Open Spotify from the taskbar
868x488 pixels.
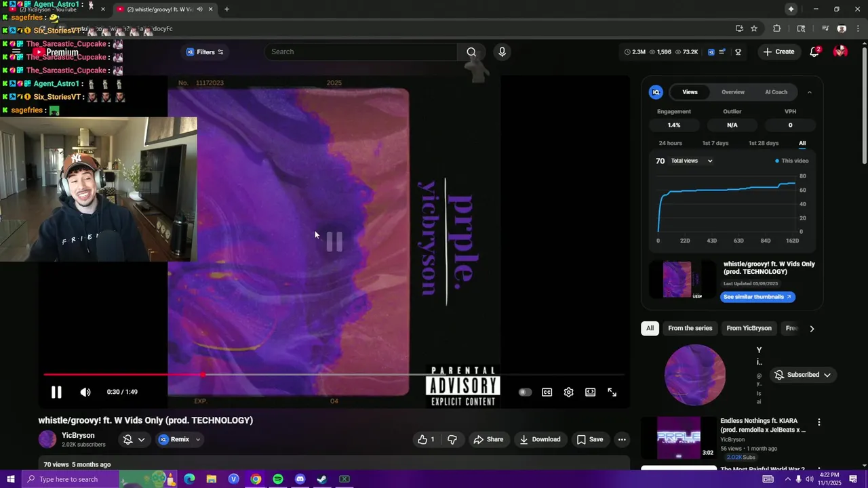[x=278, y=479]
